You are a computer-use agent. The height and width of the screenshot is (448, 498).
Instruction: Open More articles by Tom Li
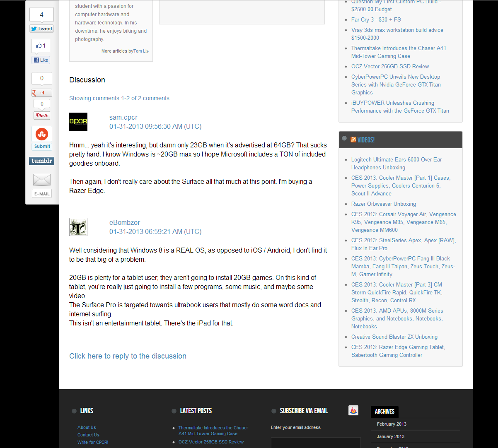click(125, 51)
